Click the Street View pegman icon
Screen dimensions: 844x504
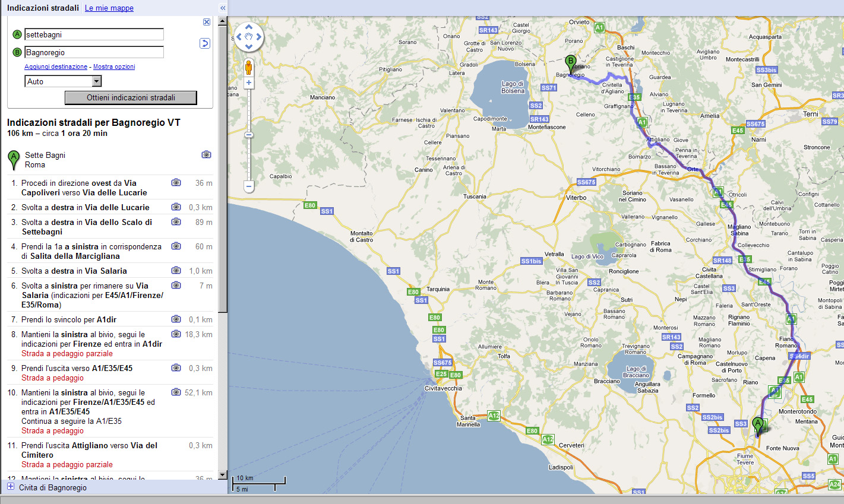[x=249, y=67]
